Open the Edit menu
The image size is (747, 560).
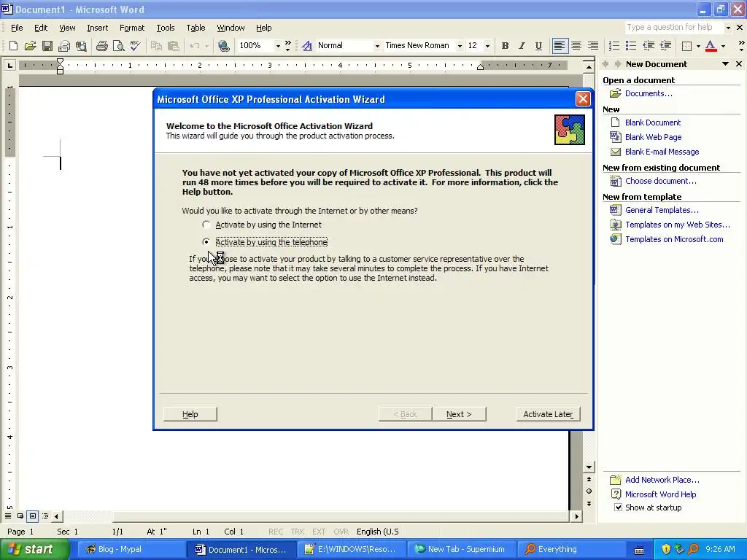[x=41, y=28]
